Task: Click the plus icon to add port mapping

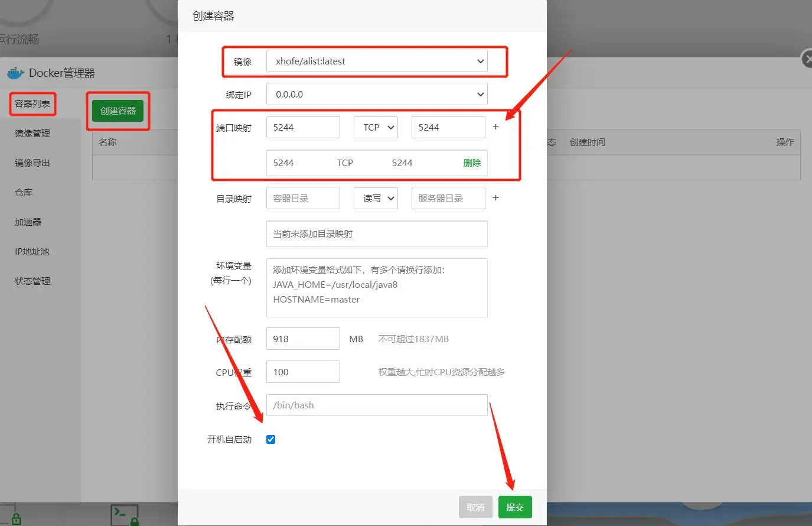Action: (495, 127)
